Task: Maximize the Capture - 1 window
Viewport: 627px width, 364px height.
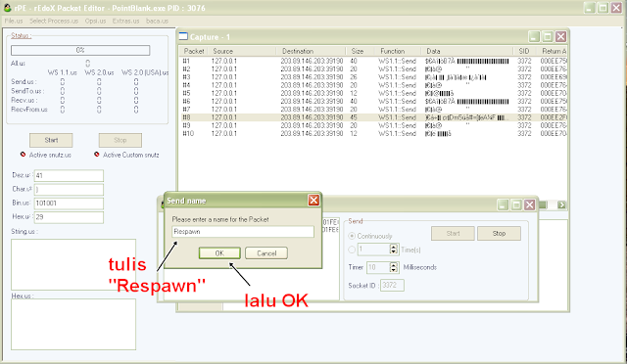Action: [x=548, y=37]
